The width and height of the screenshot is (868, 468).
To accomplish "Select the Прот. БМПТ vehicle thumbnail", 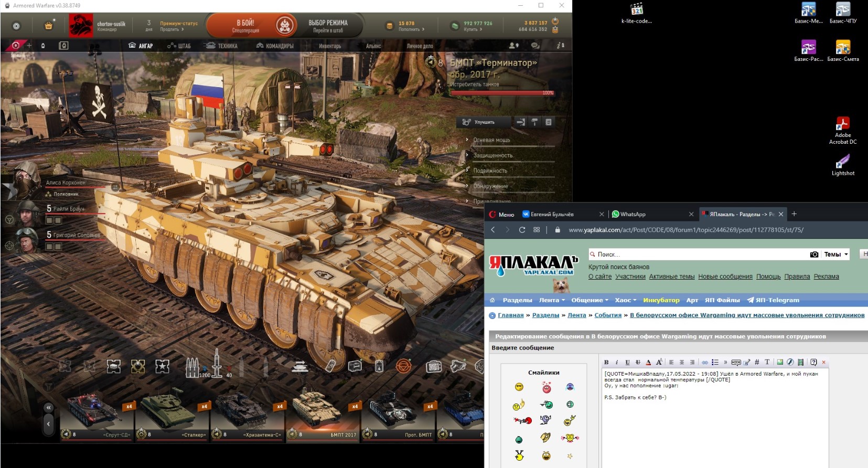I will [399, 417].
